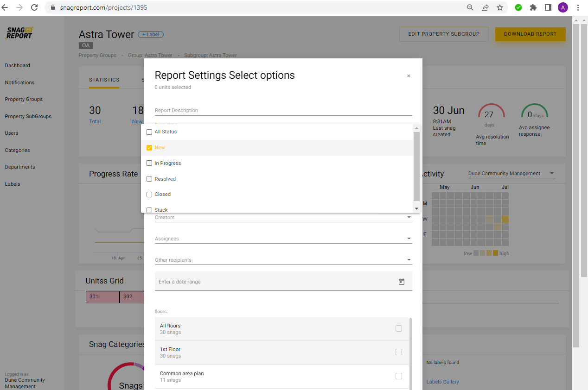Bookmark page with the star icon
The width and height of the screenshot is (588, 390).
tap(499, 7)
